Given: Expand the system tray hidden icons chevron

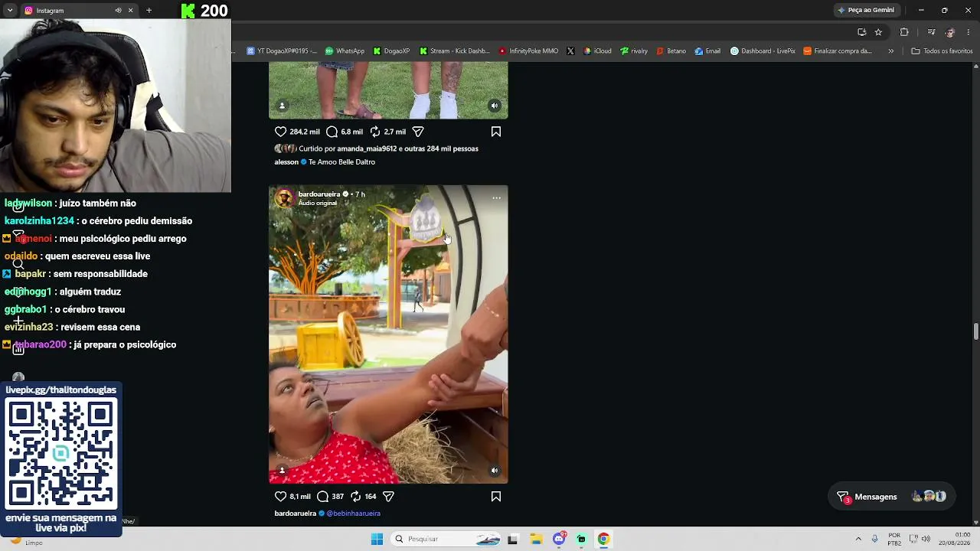Looking at the screenshot, I should click(x=858, y=539).
